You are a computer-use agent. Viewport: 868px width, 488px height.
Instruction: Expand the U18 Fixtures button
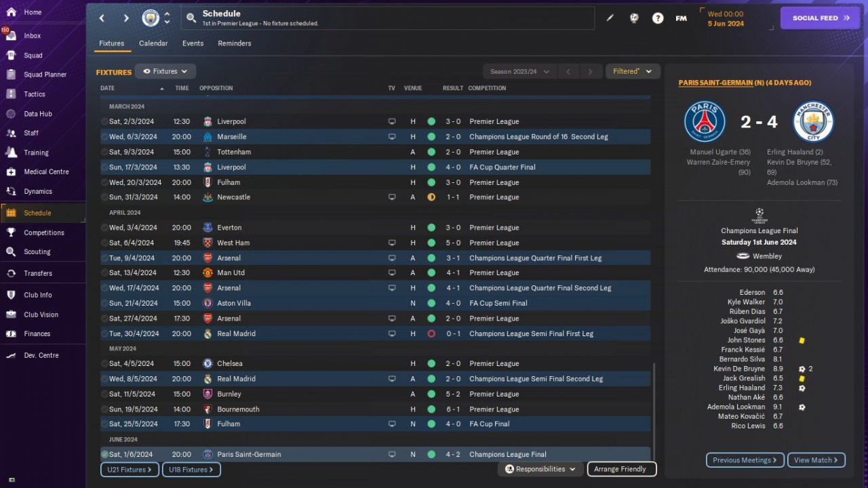tap(191, 470)
